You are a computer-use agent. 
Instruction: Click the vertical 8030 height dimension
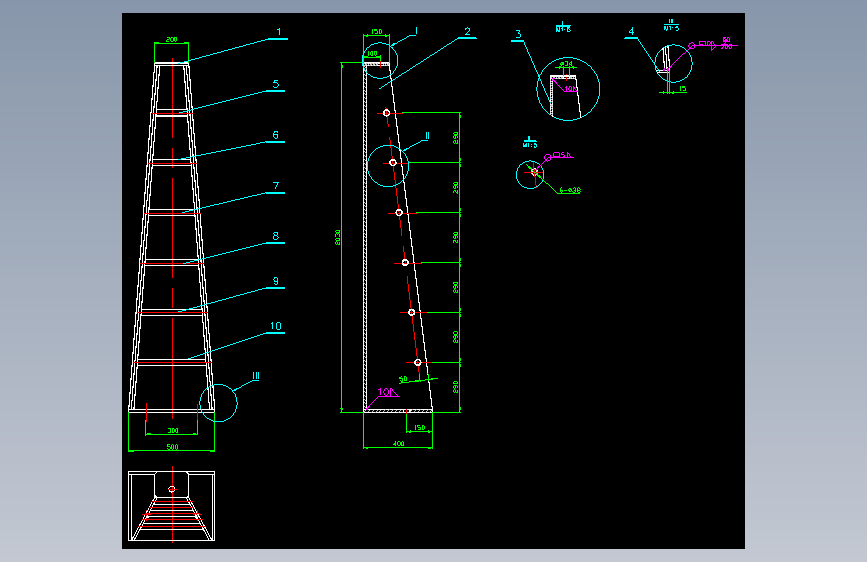tap(338, 237)
